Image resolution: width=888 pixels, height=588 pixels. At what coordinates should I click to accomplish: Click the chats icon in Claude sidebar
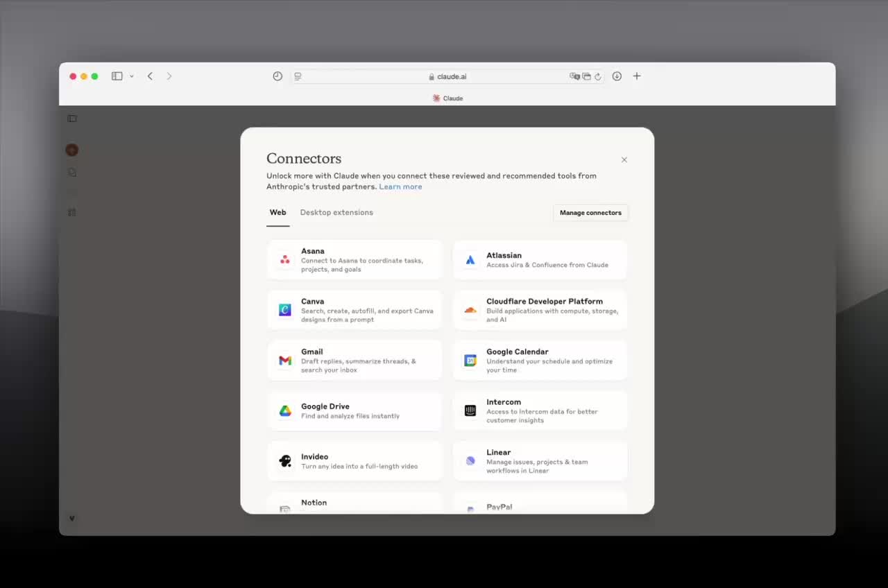(x=72, y=172)
